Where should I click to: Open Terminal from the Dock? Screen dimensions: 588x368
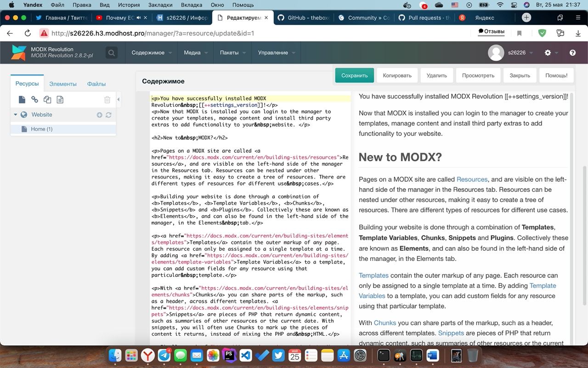point(384,355)
